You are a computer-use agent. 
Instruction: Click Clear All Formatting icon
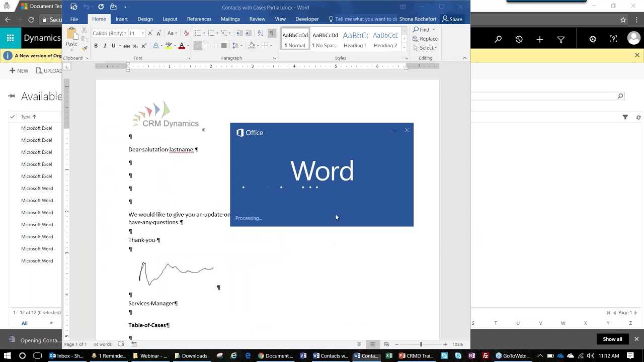click(186, 33)
